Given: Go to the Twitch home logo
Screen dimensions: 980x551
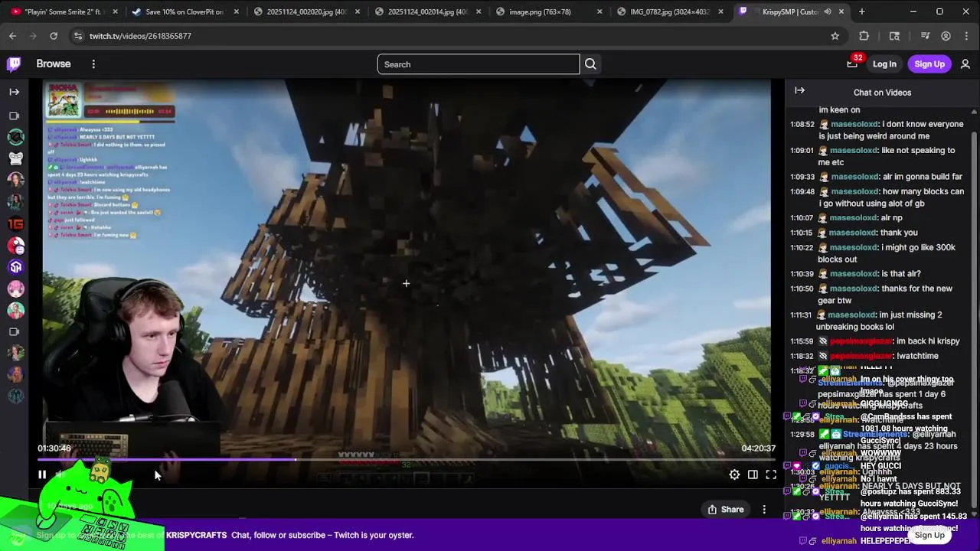Looking at the screenshot, I should pos(14,64).
